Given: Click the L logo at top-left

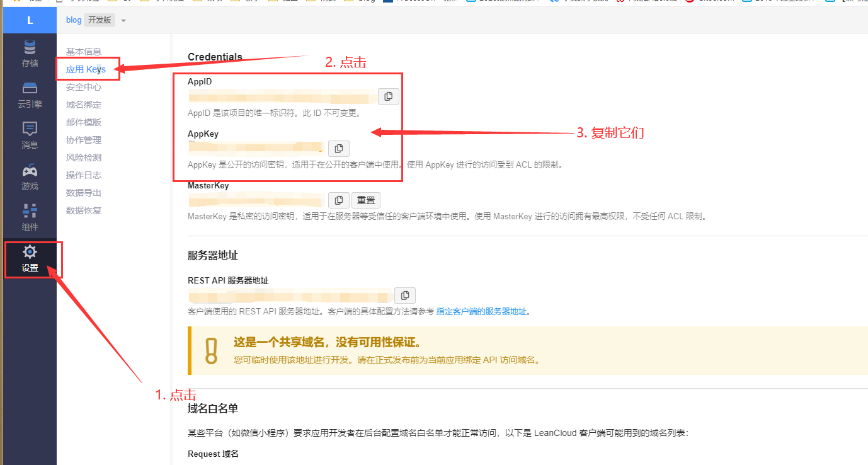Looking at the screenshot, I should [30, 20].
